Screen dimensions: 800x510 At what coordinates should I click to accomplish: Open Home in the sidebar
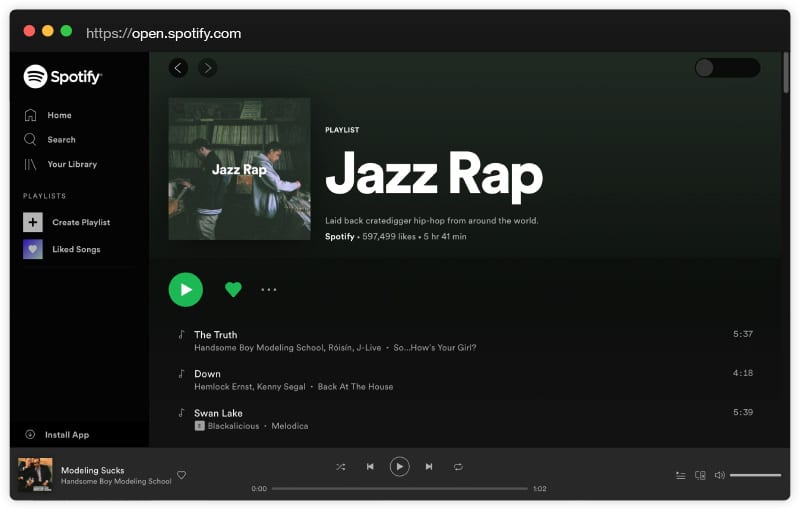tap(59, 115)
